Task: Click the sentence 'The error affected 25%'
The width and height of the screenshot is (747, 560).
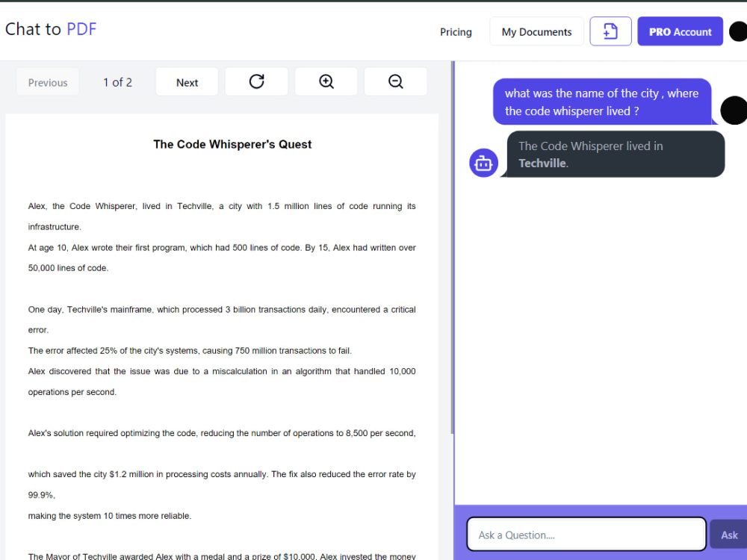Action: (190, 351)
